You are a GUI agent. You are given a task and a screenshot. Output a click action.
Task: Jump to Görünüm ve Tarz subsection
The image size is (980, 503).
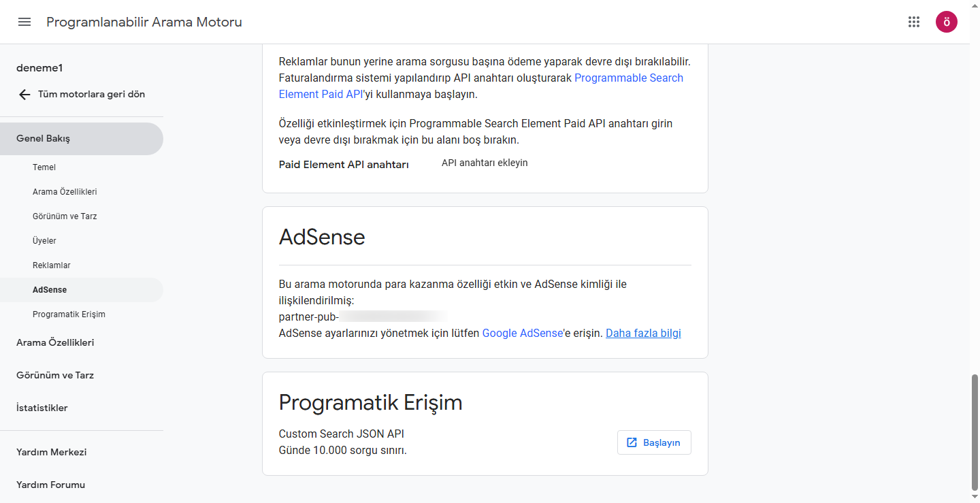[x=65, y=216]
